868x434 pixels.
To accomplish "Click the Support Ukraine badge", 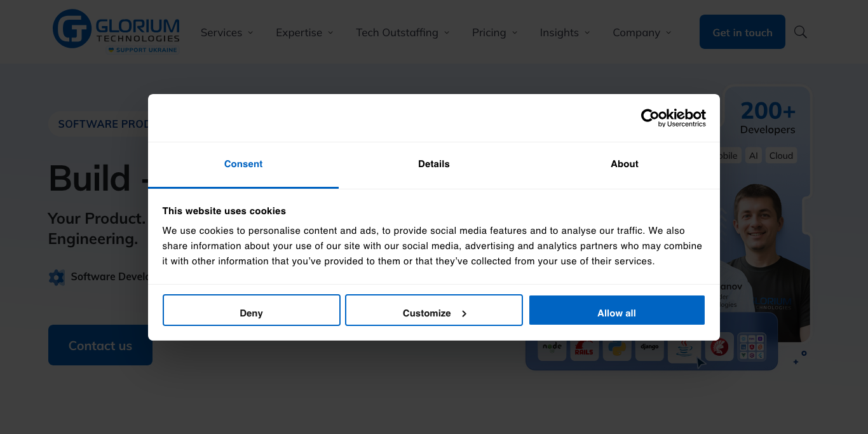I will 142,49.
